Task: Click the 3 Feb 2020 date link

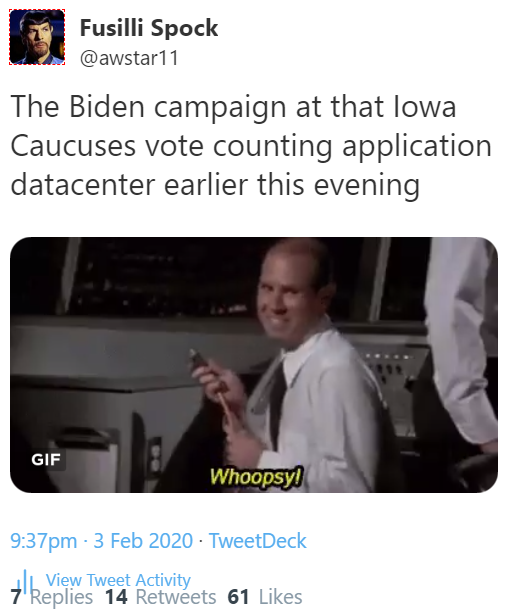Action: (x=143, y=541)
